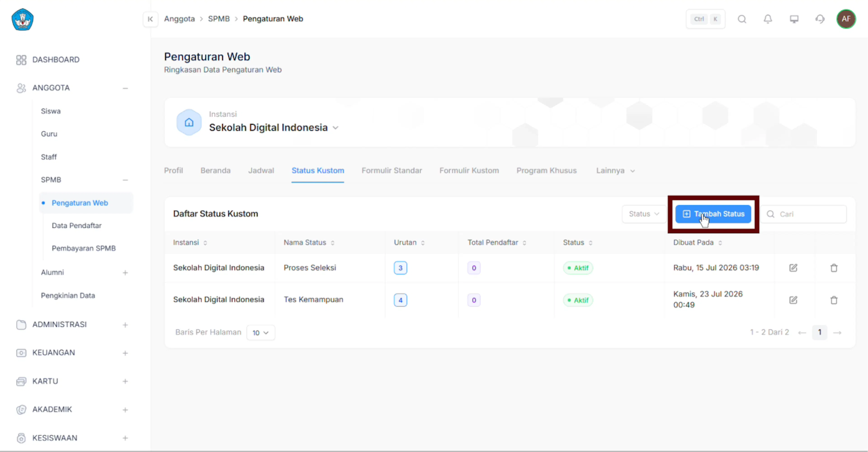This screenshot has height=452, width=868.
Task: Expand the Keuangan menu
Action: click(125, 353)
